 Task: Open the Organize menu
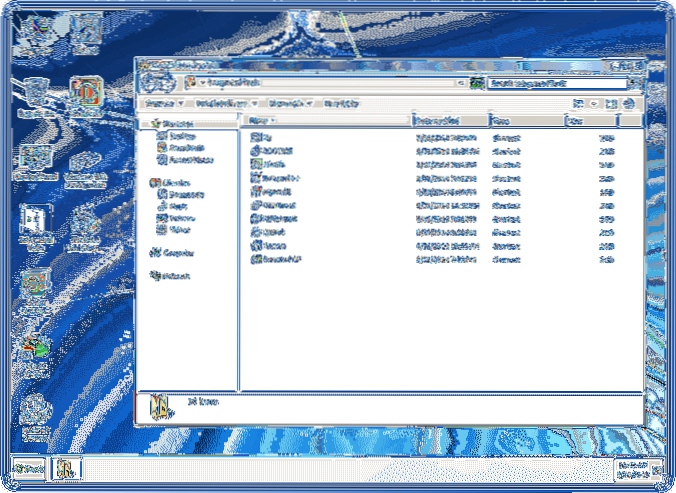pyautogui.click(x=164, y=103)
